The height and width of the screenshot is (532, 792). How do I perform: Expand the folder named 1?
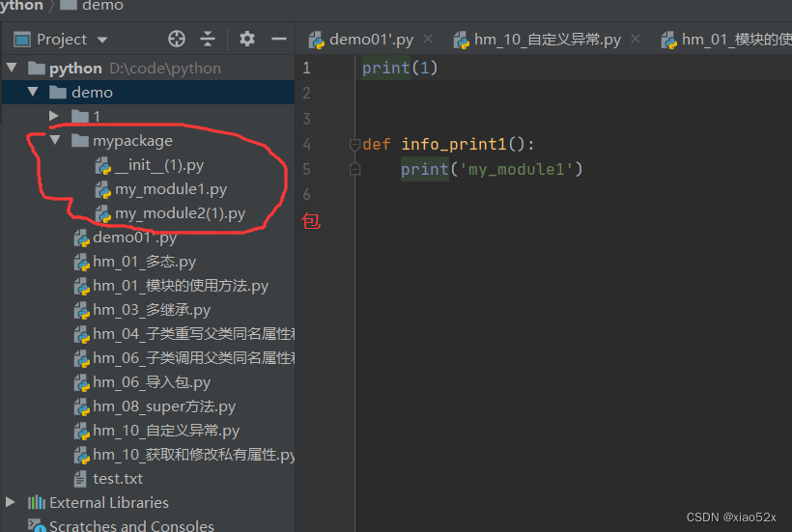[x=55, y=117]
